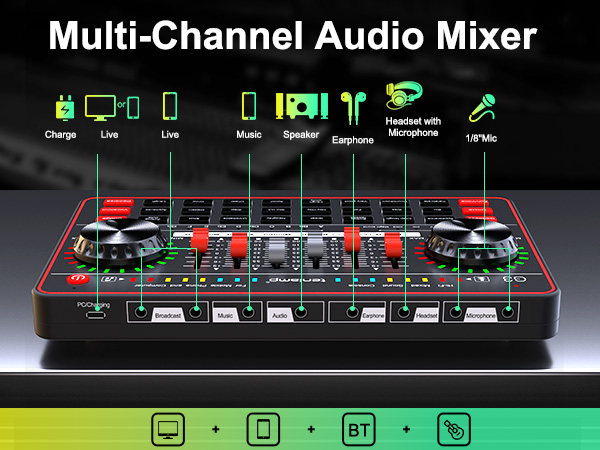The height and width of the screenshot is (450, 600).
Task: Click the 'Music' caption under the phone icon
Action: click(x=249, y=135)
